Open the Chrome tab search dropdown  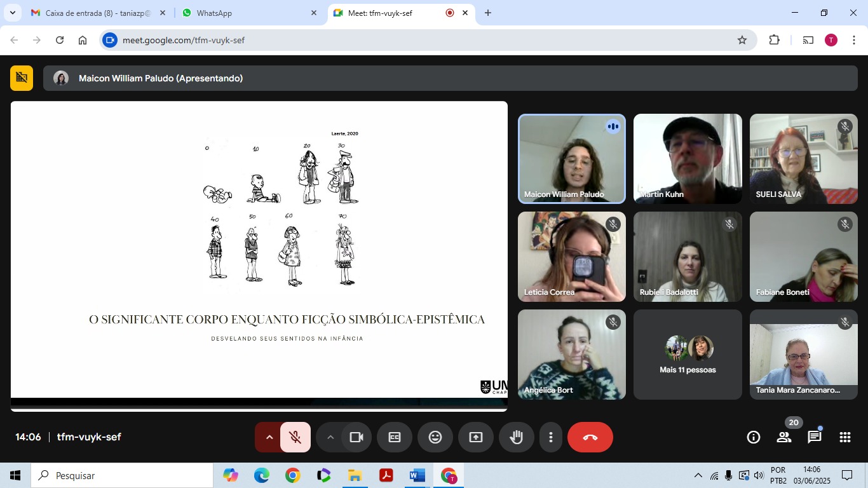click(12, 13)
